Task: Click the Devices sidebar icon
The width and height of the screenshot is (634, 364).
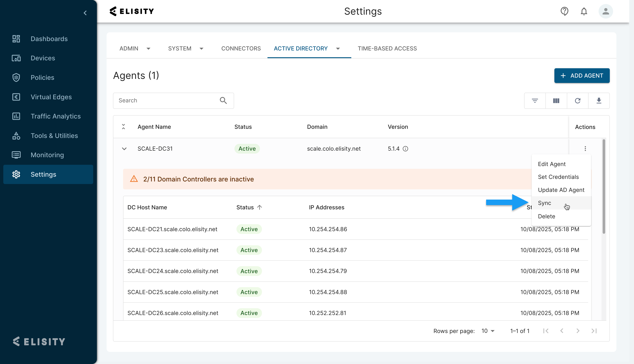Action: (16, 58)
